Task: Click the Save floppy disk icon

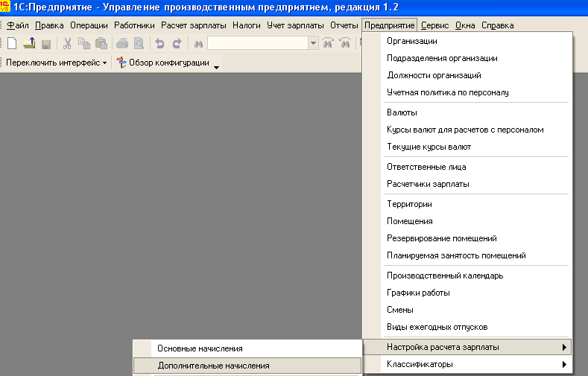Action: click(46, 44)
